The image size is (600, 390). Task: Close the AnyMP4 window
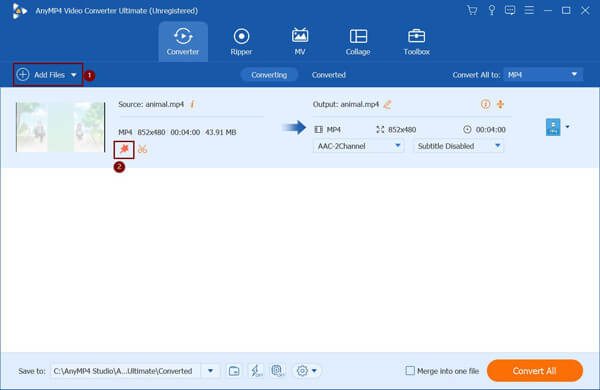click(585, 10)
